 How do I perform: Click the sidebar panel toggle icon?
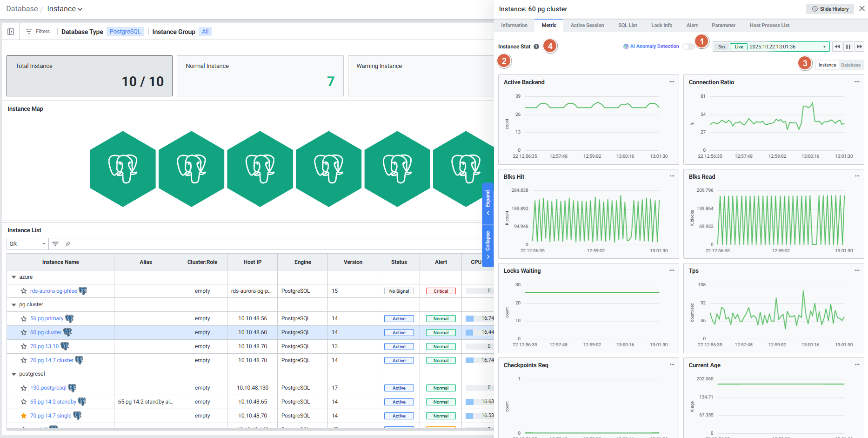11,32
